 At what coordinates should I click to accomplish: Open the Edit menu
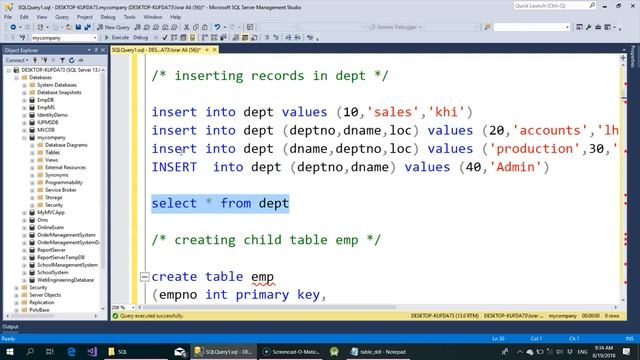pos(24,17)
